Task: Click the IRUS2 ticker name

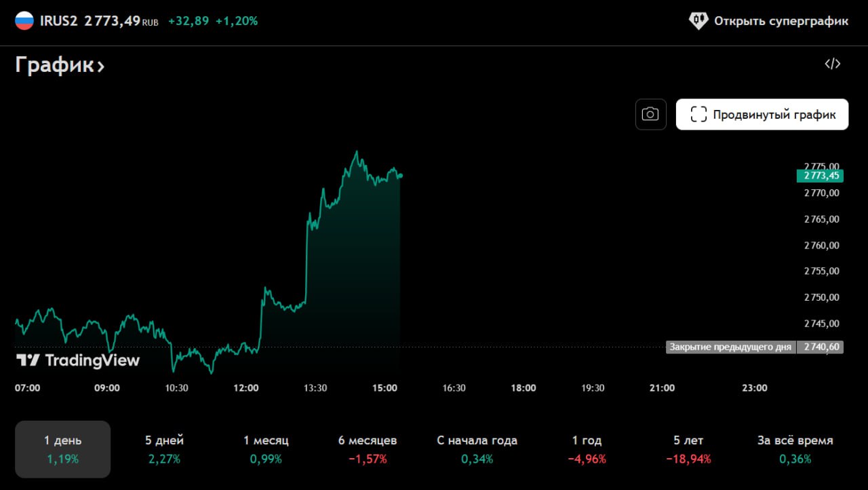Action: coord(59,21)
